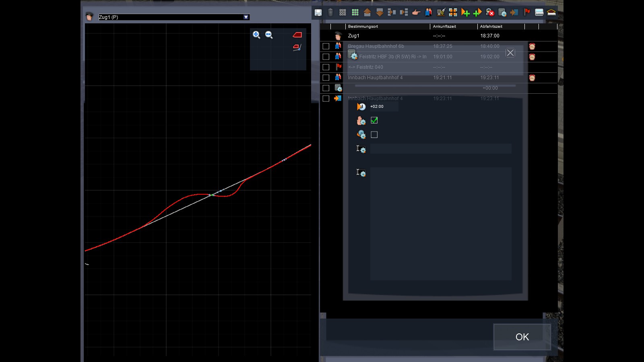This screenshot has width=644, height=362.
Task: Tick the checkbox for Innbach Hauptbahnhof 19:21:11 row
Action: pyautogui.click(x=326, y=78)
